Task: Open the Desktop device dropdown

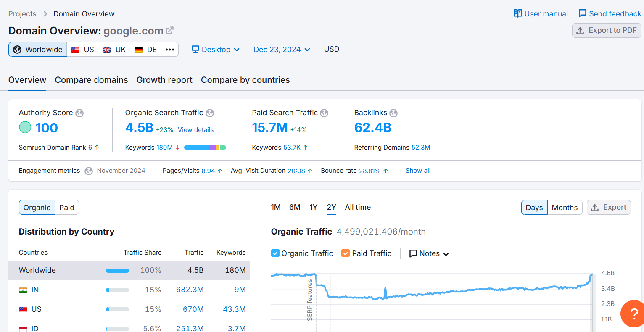Action: coord(216,50)
